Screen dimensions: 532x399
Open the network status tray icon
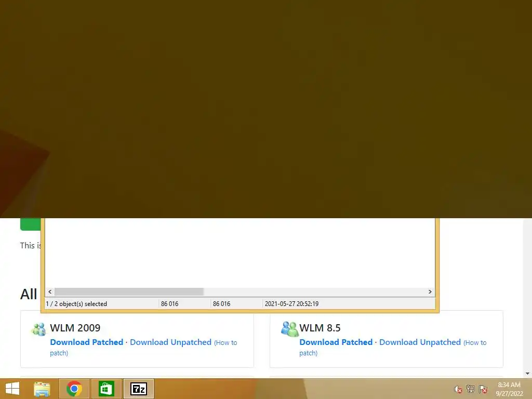click(471, 389)
